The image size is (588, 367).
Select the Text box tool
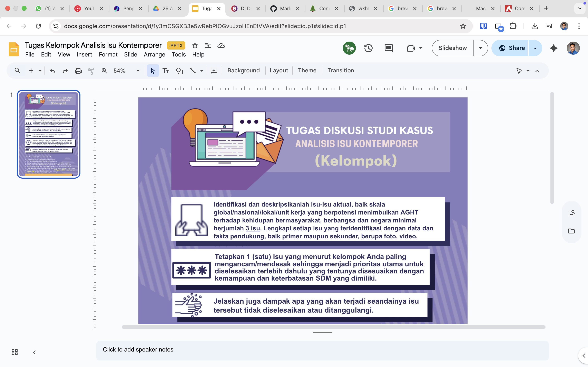(166, 71)
